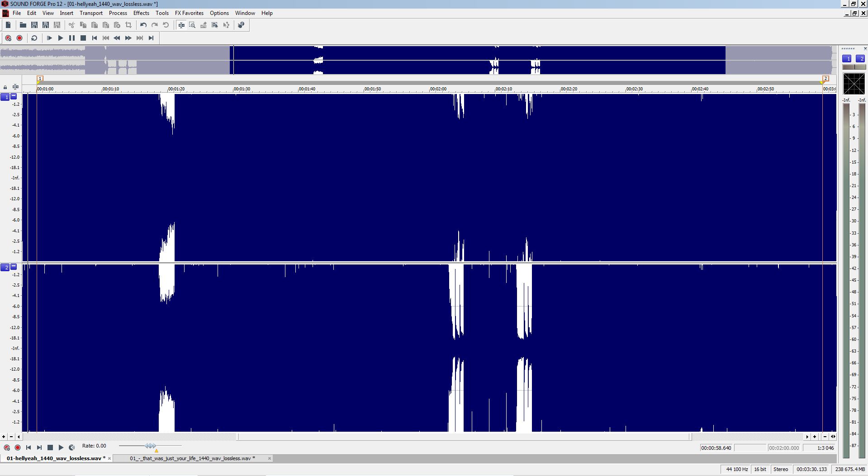Zoom in level with bottom-left plus button
Viewport: 868px width, 476px height.
[x=4, y=437]
